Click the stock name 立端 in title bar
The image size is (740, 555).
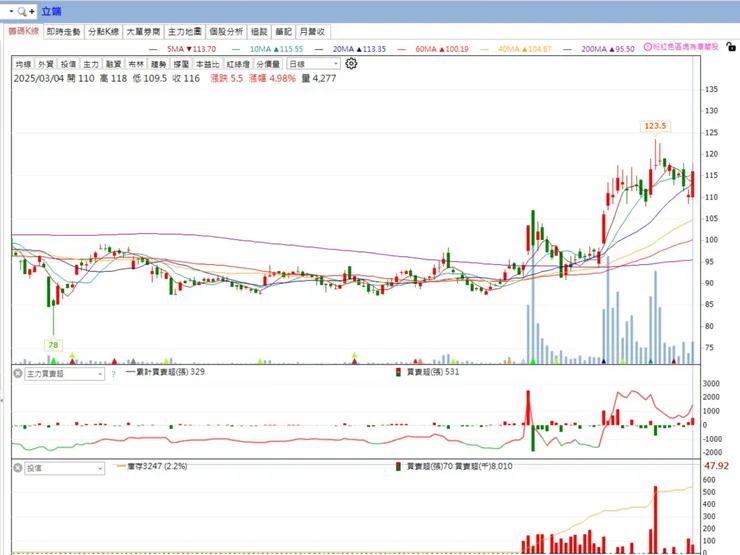pyautogui.click(x=51, y=11)
